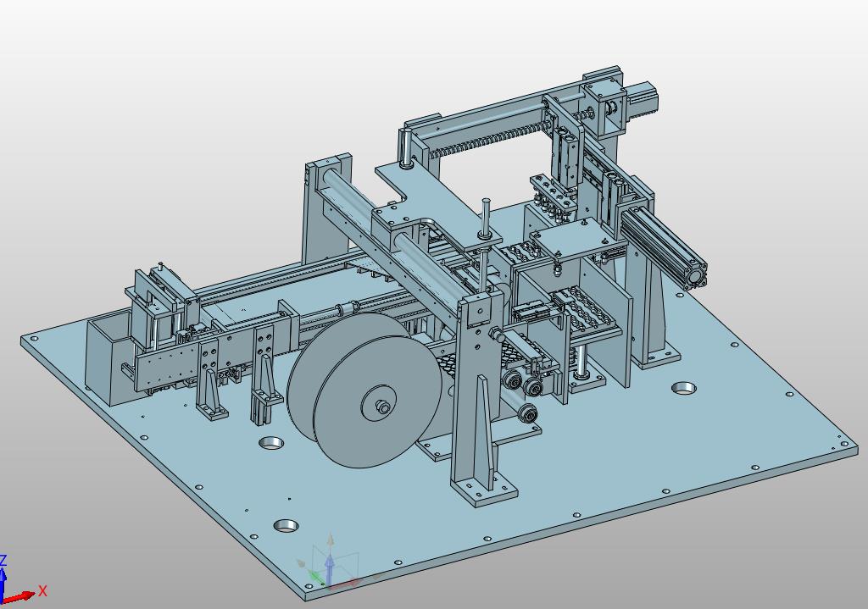The height and width of the screenshot is (609, 868).
Task: Click the blue Z axis label
Action: point(3,561)
